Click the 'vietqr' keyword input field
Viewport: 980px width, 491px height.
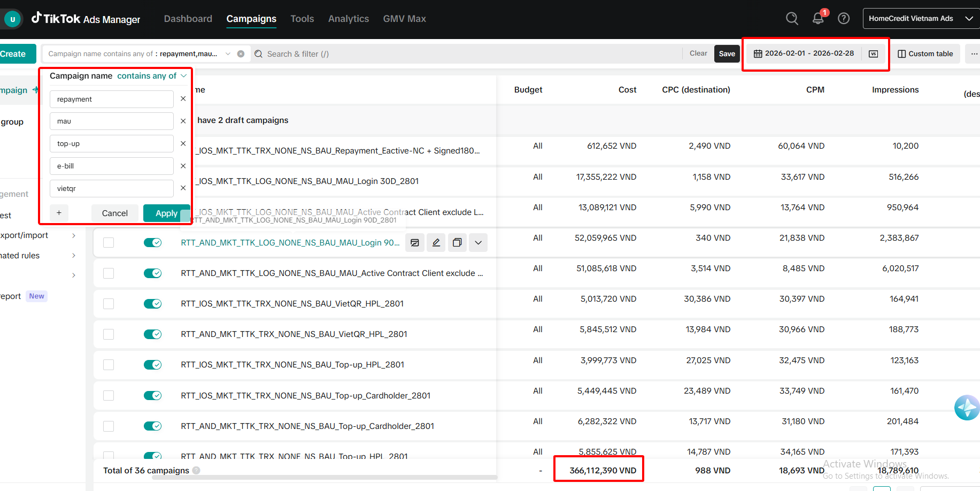(111, 189)
